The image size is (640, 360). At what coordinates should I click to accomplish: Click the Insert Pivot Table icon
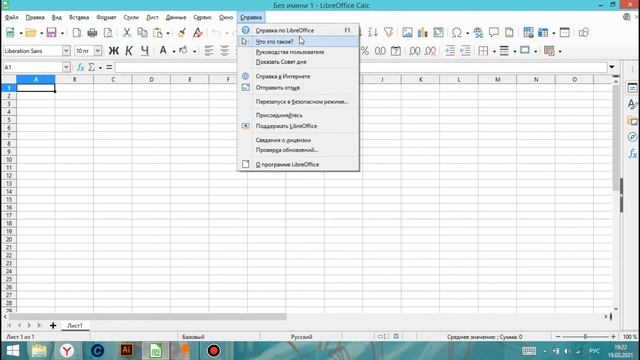[438, 32]
